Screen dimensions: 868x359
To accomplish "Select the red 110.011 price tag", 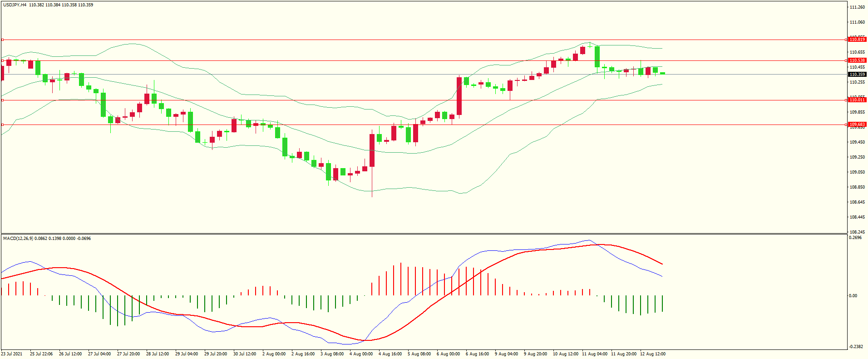I will 857,100.
